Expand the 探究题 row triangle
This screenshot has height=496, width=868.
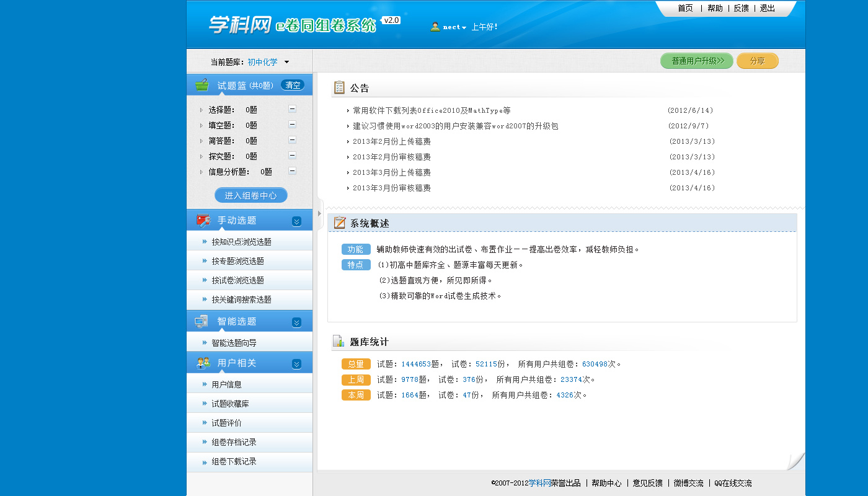[x=201, y=157]
